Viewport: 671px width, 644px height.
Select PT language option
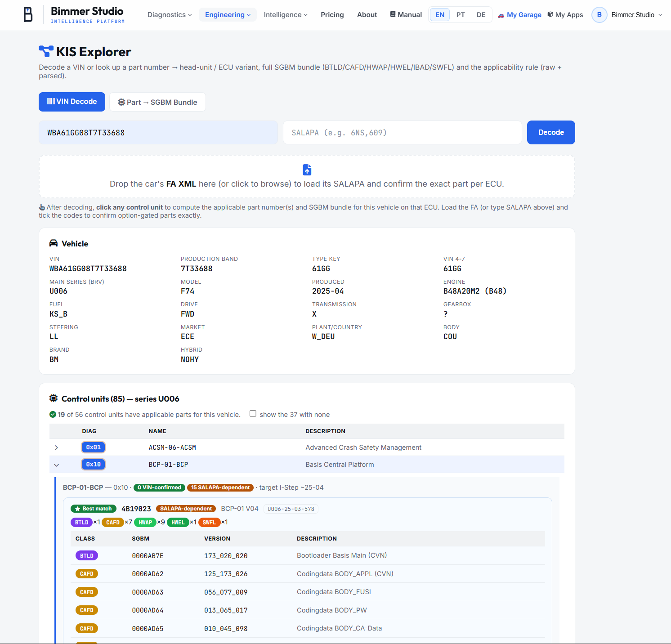tap(461, 15)
